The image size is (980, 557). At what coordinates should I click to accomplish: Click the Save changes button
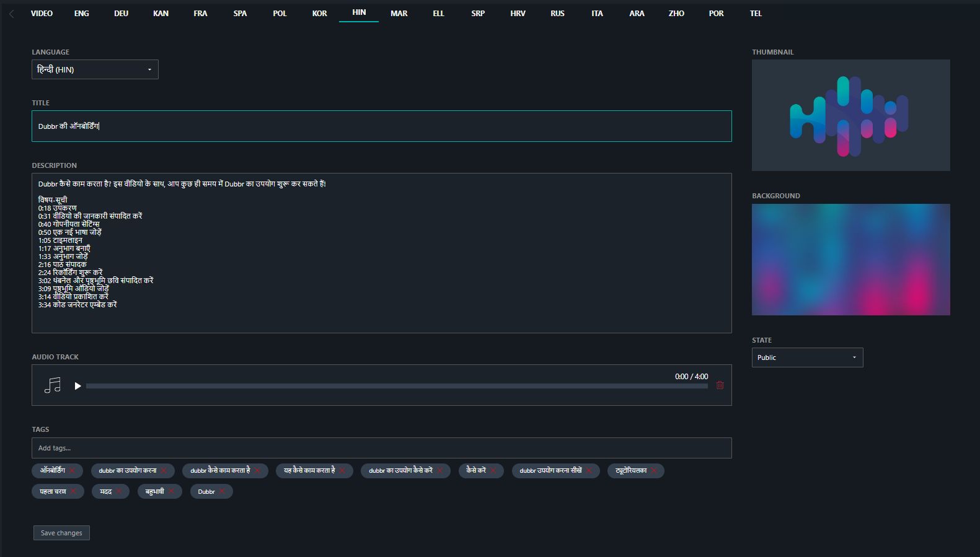point(61,533)
